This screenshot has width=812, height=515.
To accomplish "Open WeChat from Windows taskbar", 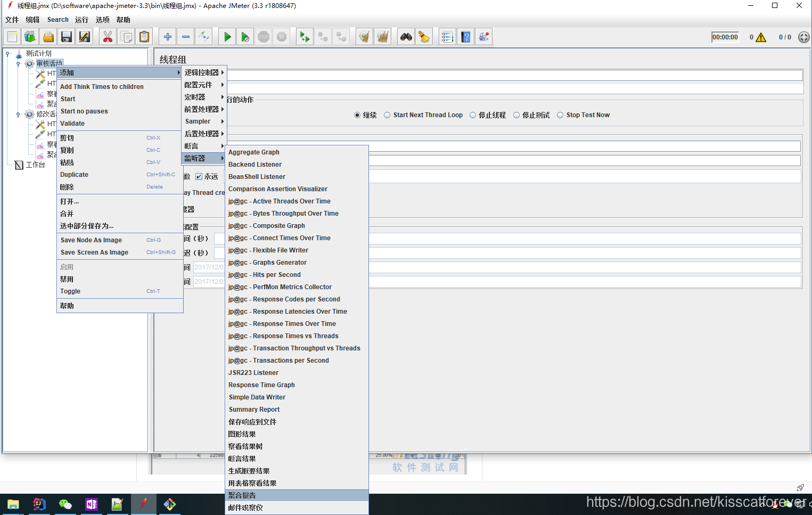I will [65, 504].
